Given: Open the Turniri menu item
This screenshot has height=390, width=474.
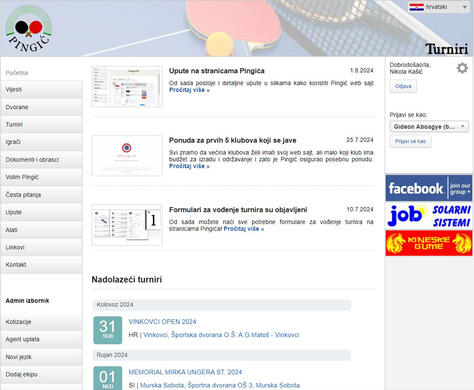Looking at the screenshot, I should [x=41, y=124].
